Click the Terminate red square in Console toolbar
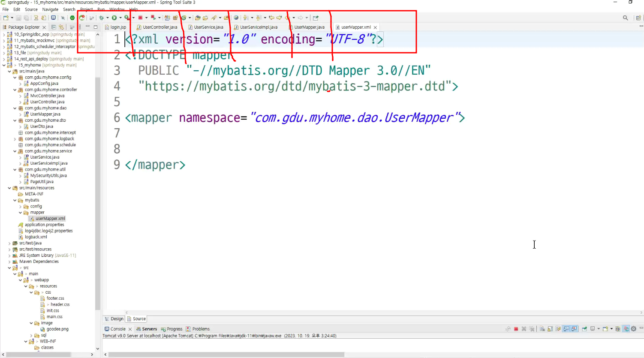This screenshot has width=644, height=358. [516, 329]
